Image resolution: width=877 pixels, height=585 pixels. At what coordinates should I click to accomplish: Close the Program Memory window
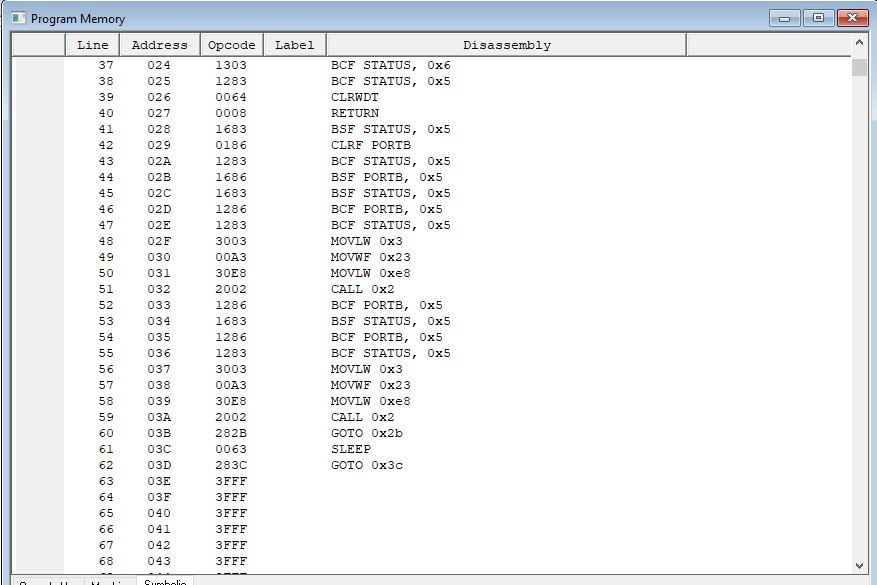point(852,18)
